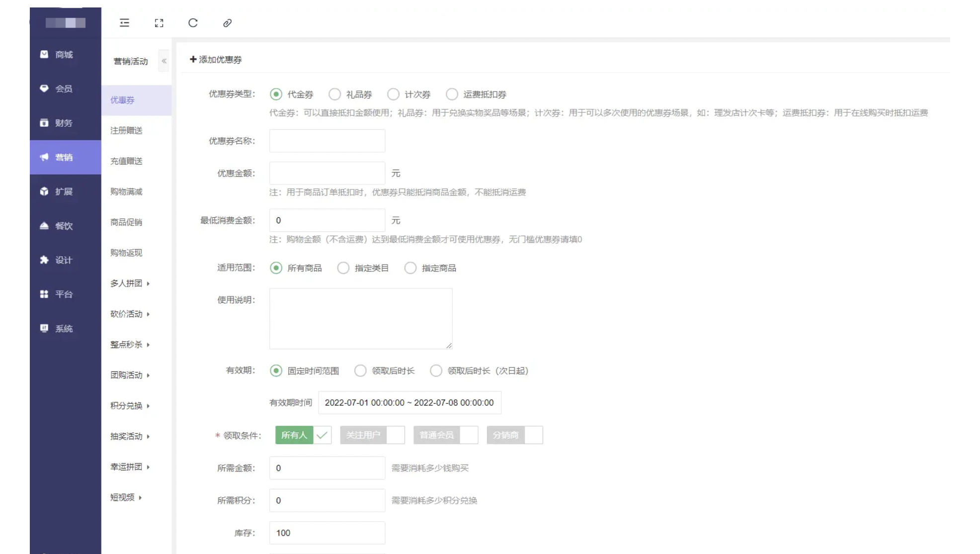This screenshot has width=980, height=554.
Task: Click the 财务 finance icon in sidebar
Action: (44, 123)
